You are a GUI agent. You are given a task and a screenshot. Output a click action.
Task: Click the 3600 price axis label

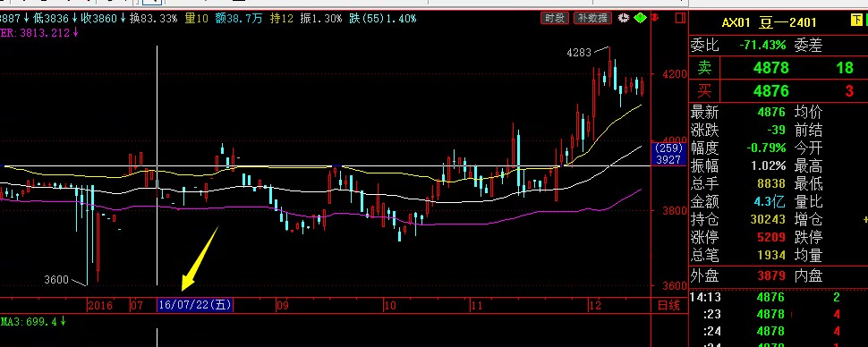coord(674,285)
